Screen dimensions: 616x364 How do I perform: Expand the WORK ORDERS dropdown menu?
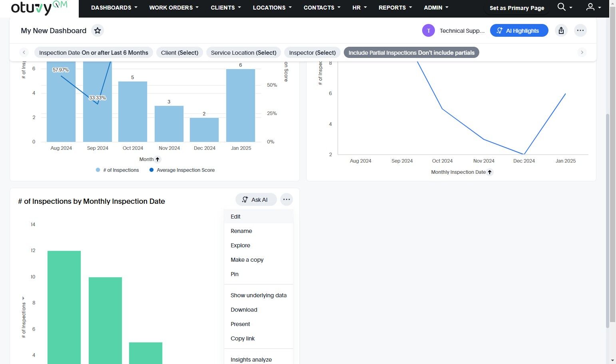(174, 8)
